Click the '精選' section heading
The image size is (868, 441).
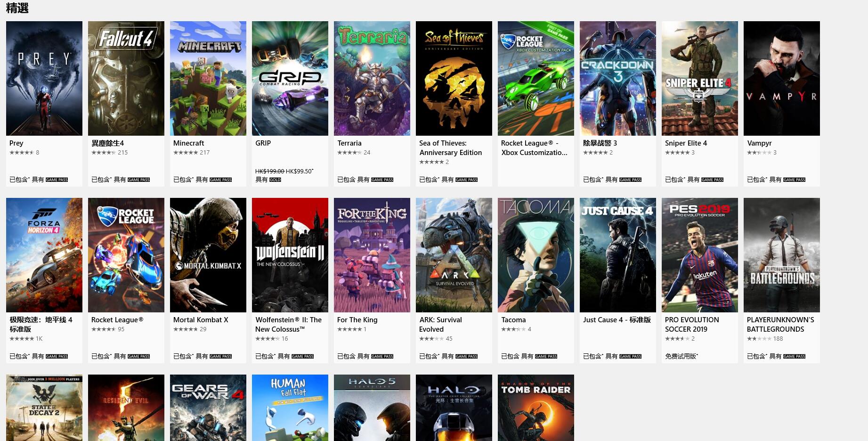(17, 8)
